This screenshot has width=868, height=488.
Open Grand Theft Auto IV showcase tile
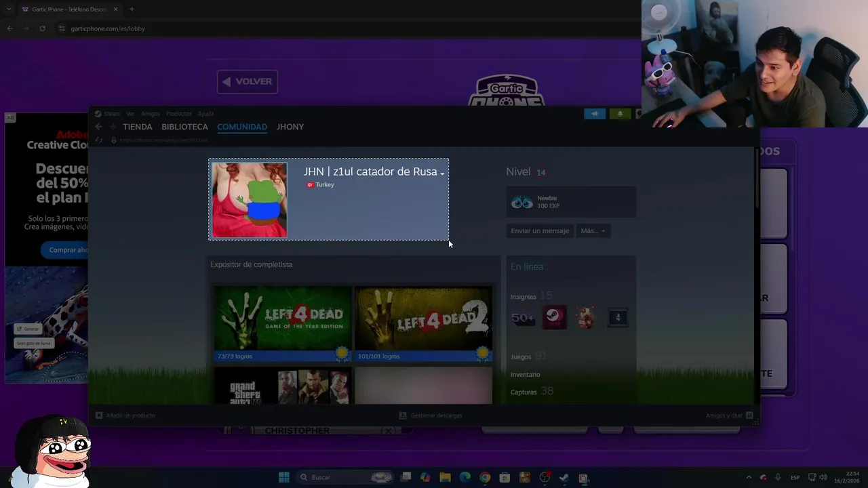283,386
